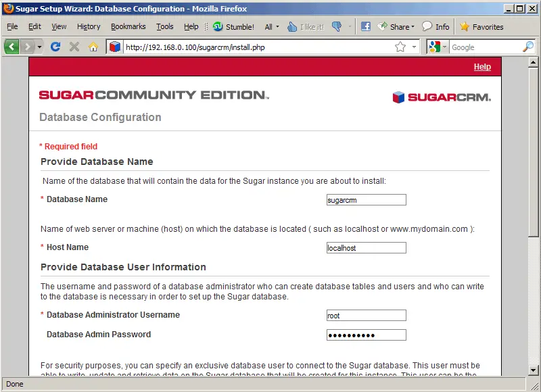Click the StumbleUpon logo icon

218,26
